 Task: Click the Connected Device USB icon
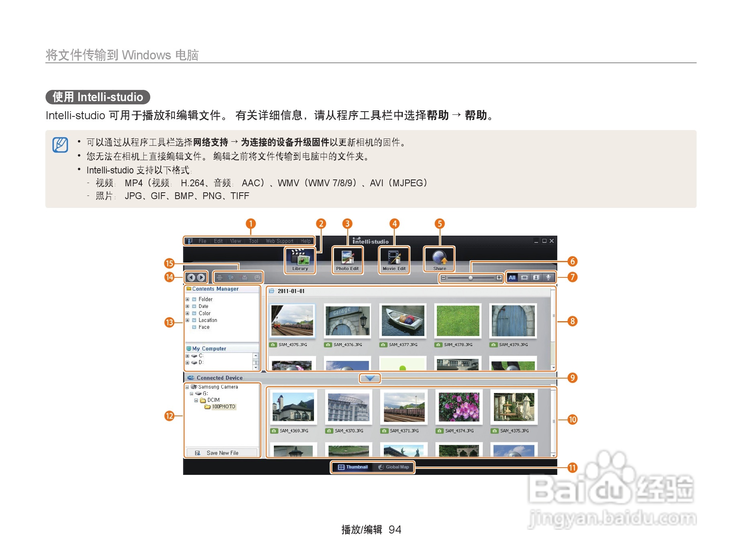(x=191, y=378)
